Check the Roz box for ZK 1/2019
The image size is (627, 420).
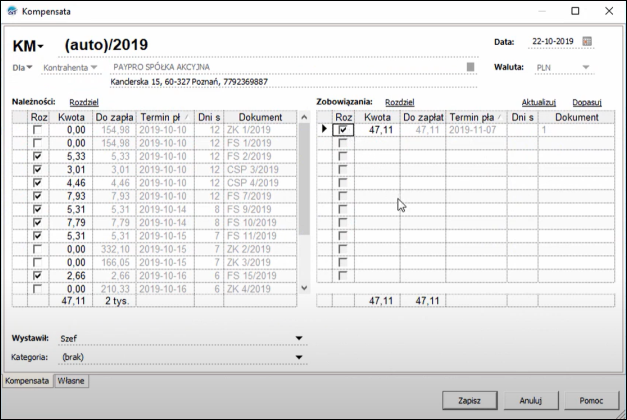(37, 130)
